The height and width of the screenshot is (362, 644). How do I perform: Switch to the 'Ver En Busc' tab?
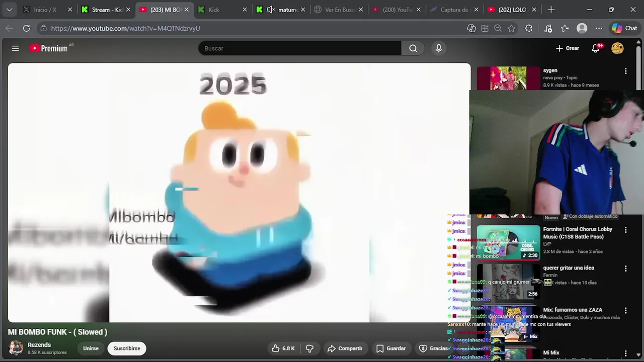[338, 10]
